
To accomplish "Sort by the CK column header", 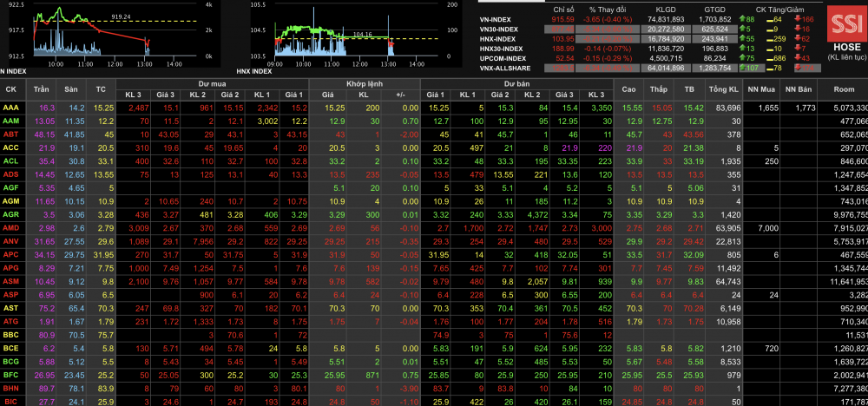I will coord(10,89).
